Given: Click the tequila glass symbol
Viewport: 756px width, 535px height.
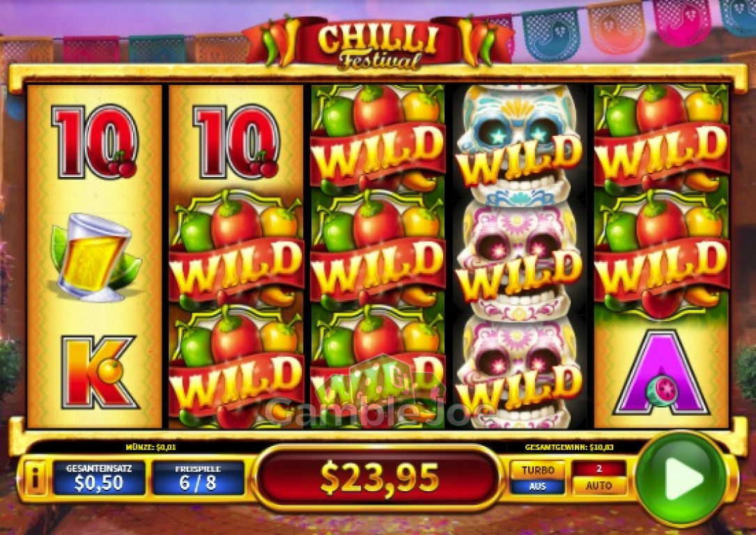Looking at the screenshot, I should point(95,257).
